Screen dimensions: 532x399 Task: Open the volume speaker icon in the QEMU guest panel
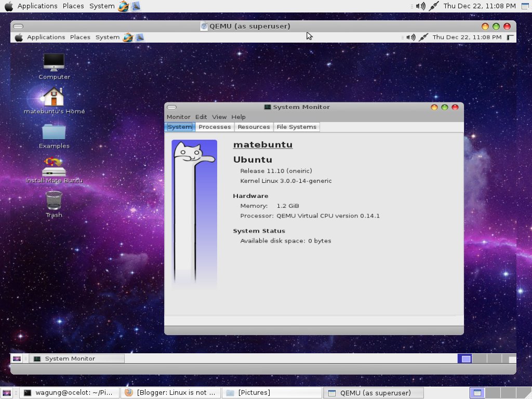tap(411, 37)
